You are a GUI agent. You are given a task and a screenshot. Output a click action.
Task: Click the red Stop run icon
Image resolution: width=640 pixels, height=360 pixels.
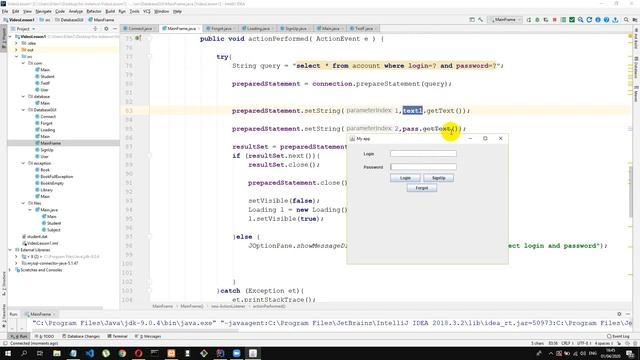pyautogui.click(x=554, y=20)
